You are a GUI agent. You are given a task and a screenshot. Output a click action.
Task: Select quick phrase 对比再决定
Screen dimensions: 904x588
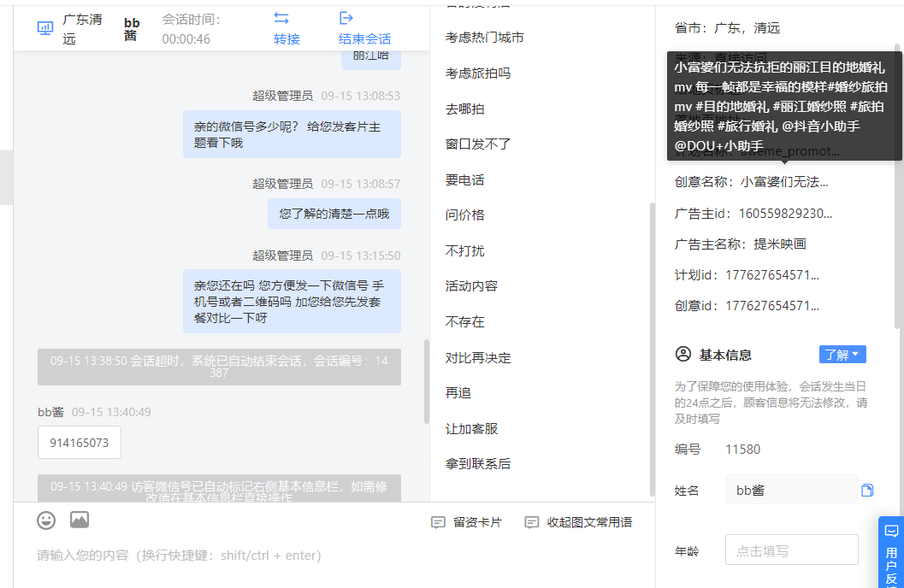pos(478,357)
